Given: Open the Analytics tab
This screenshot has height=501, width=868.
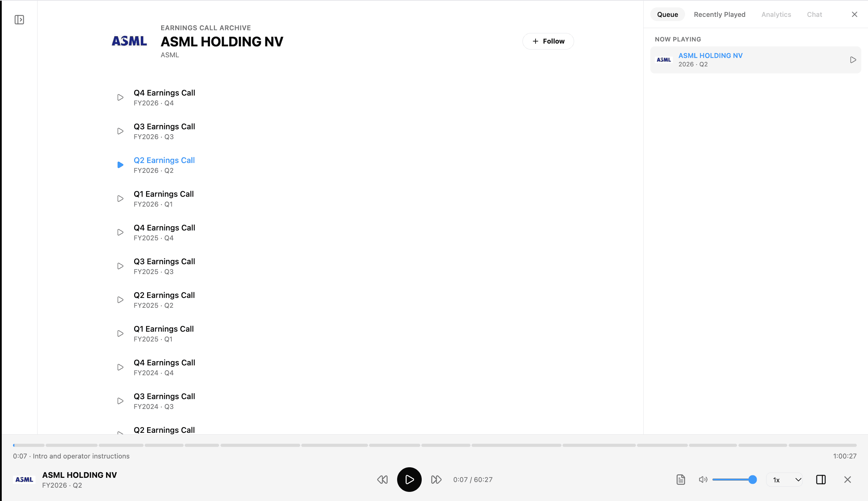Looking at the screenshot, I should point(776,14).
